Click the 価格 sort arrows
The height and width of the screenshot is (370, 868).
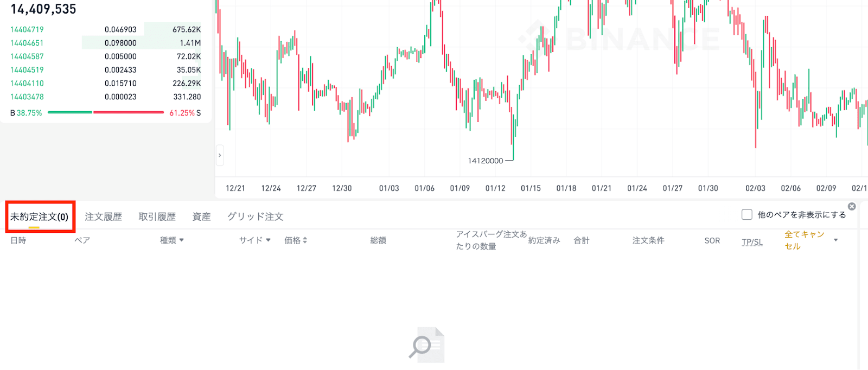click(x=305, y=240)
